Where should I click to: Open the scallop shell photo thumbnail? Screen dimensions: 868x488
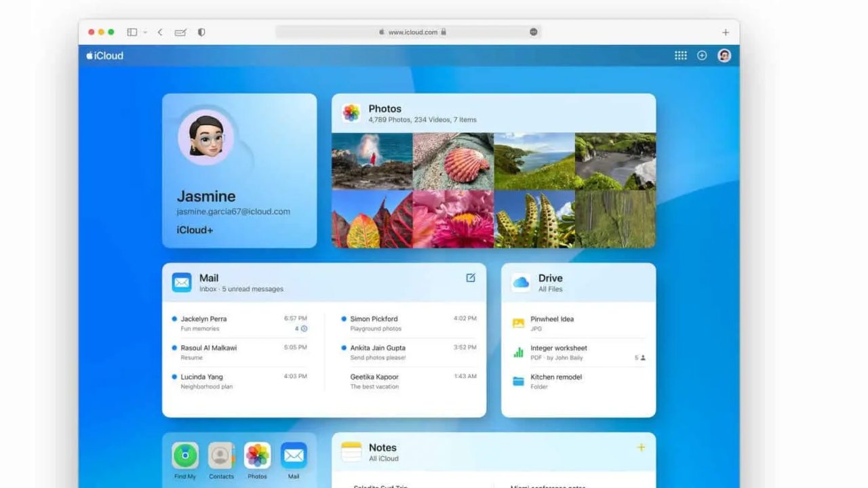tap(454, 161)
